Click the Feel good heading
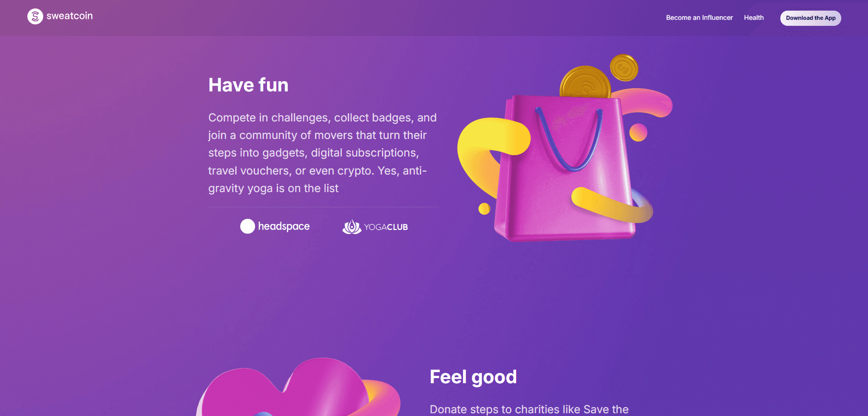868x416 pixels. pyautogui.click(x=473, y=377)
